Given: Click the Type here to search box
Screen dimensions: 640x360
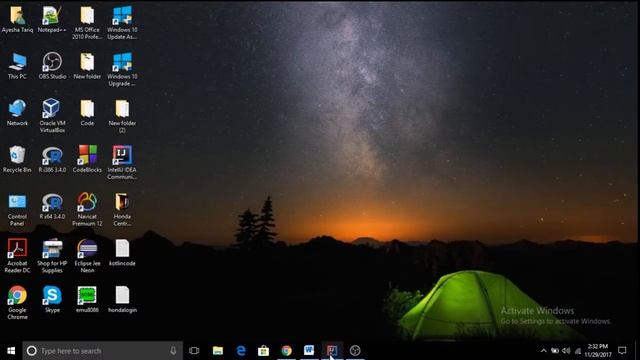Looking at the screenshot, I should 102,351.
